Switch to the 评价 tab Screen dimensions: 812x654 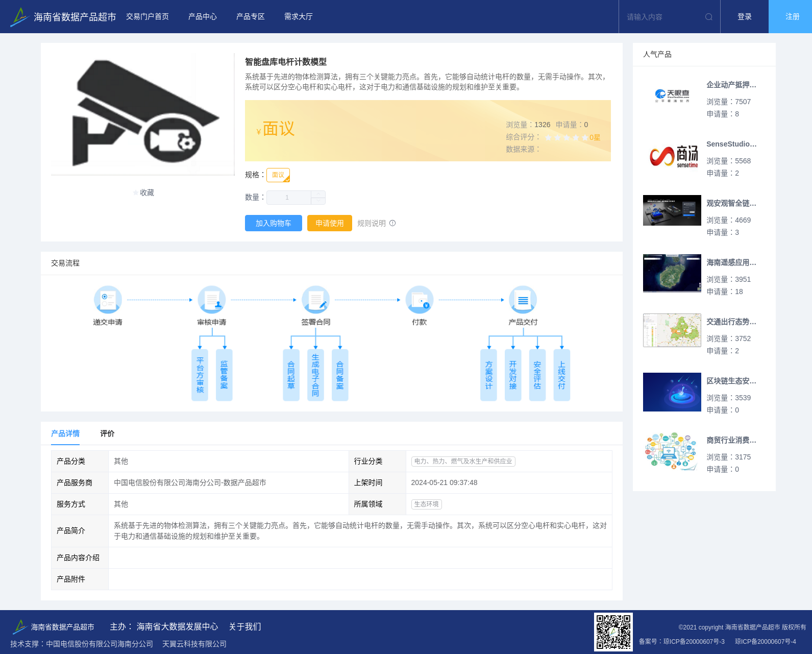click(x=107, y=433)
